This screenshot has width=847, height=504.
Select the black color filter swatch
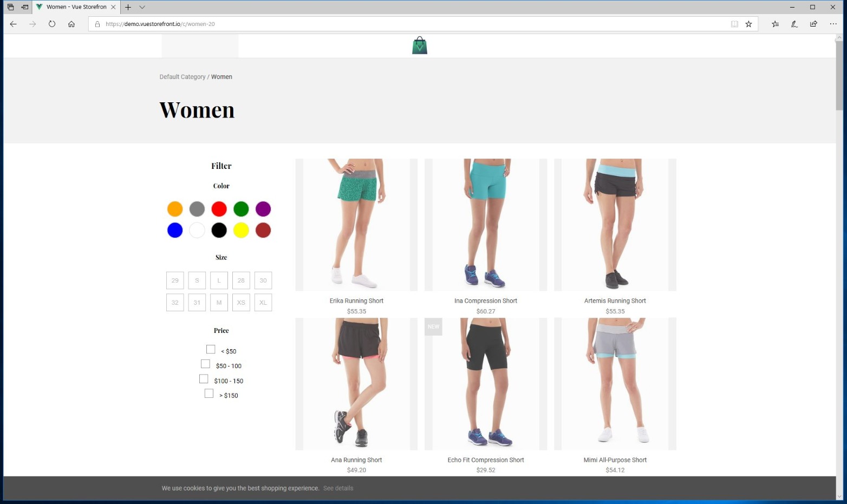pos(219,231)
